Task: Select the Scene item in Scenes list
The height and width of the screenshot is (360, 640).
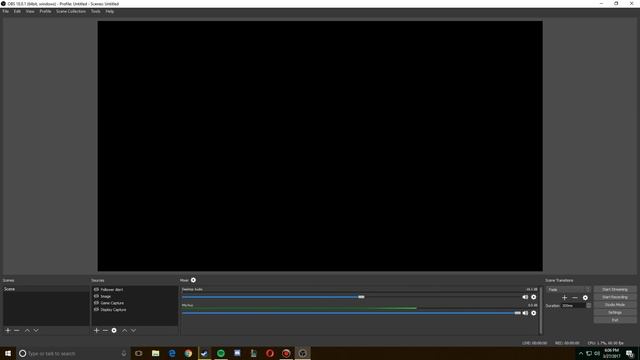Action: 46,289
